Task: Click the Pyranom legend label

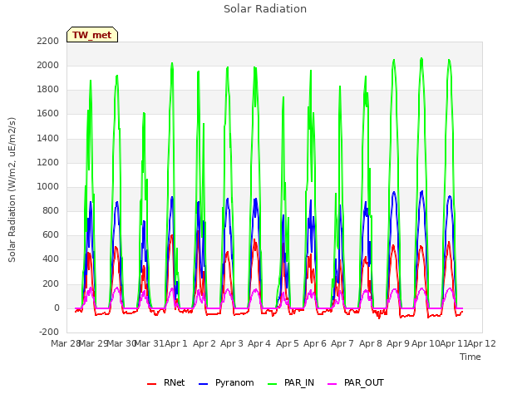Action: (234, 382)
